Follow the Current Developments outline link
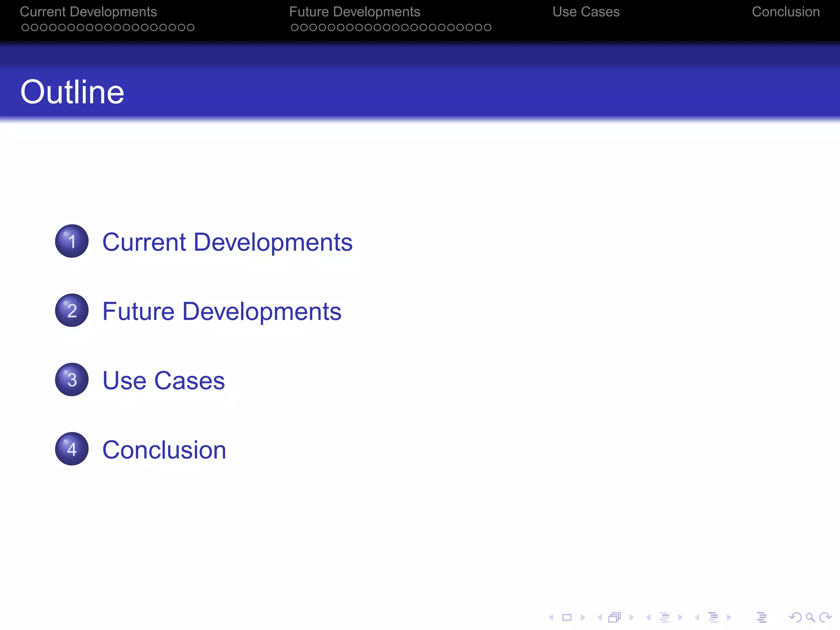The image size is (840, 630). pos(227,242)
